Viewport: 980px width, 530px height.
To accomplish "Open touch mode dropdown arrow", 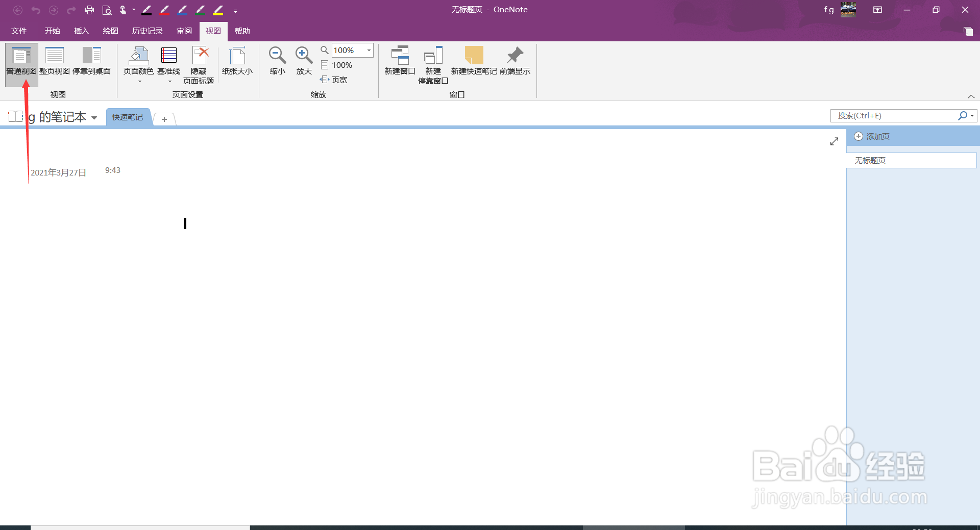I will 134,10.
